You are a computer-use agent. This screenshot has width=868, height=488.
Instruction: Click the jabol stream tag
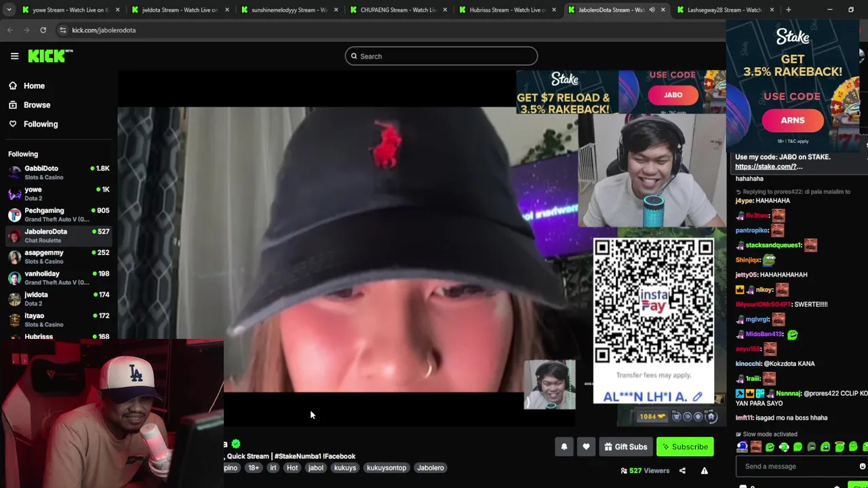(x=316, y=468)
